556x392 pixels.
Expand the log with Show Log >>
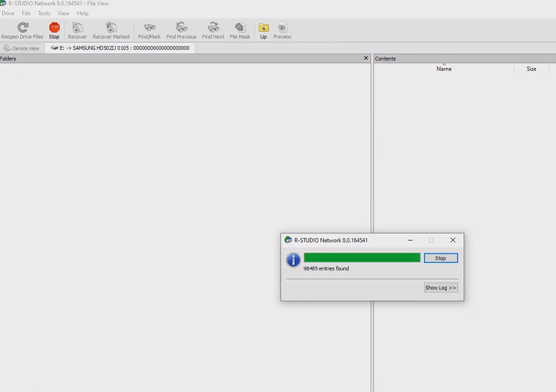(x=441, y=288)
